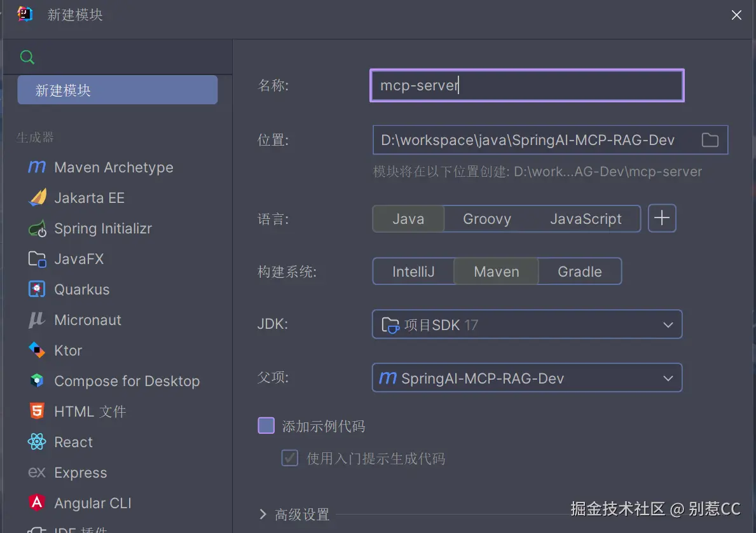Select the 新建模块 list item
Screen dimensions: 756x533
[117, 90]
